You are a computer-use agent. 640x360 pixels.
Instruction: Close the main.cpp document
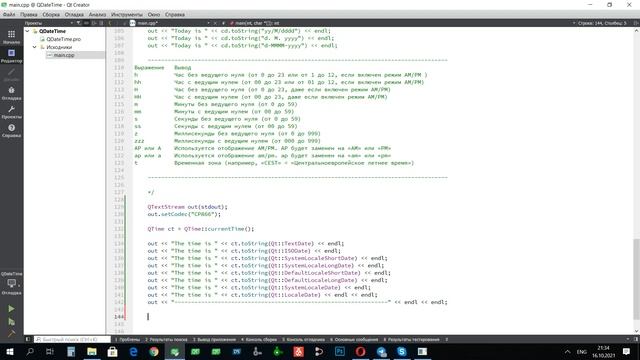click(216, 23)
